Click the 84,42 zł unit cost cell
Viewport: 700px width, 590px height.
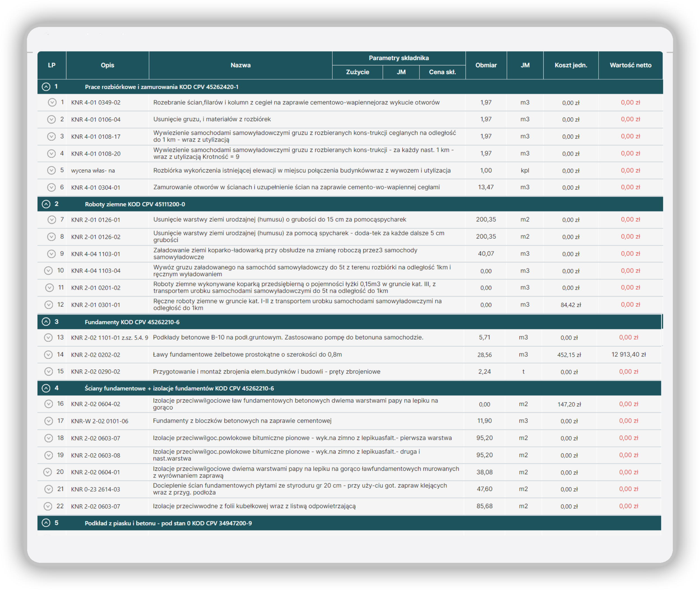(571, 305)
